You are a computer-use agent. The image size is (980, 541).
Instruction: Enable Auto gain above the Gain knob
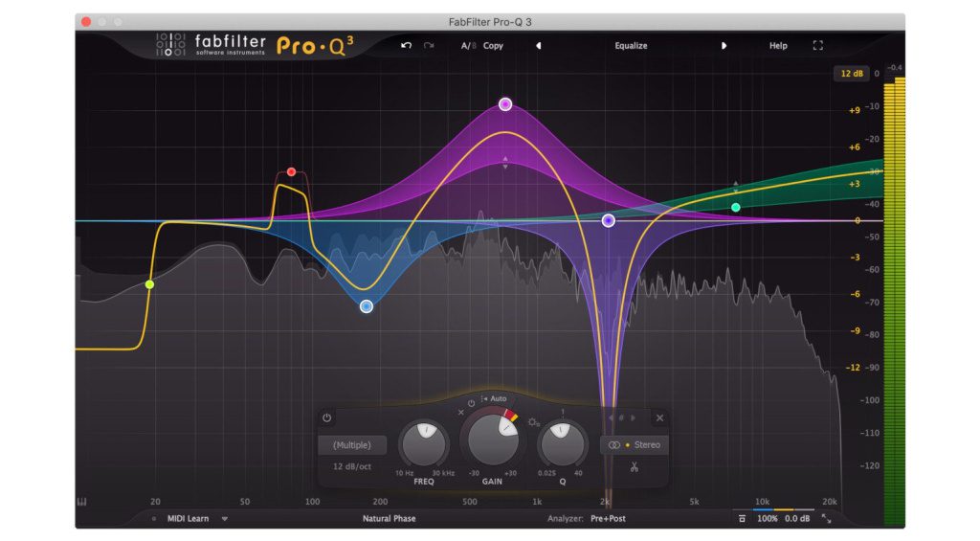(496, 398)
